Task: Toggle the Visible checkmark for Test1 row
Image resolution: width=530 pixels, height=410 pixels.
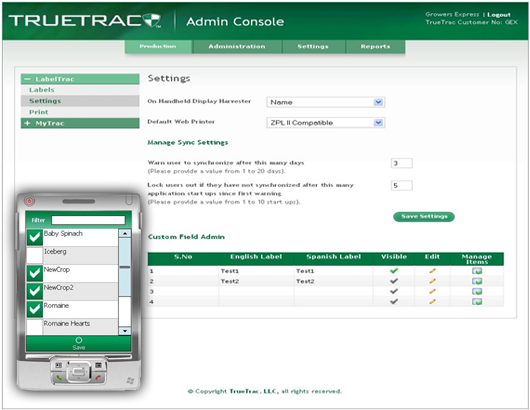Action: pos(394,271)
